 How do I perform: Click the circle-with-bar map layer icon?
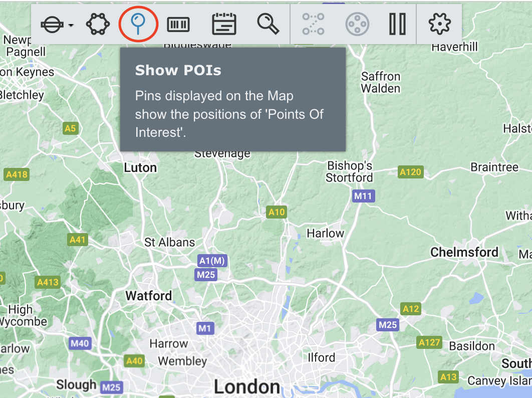[52, 24]
